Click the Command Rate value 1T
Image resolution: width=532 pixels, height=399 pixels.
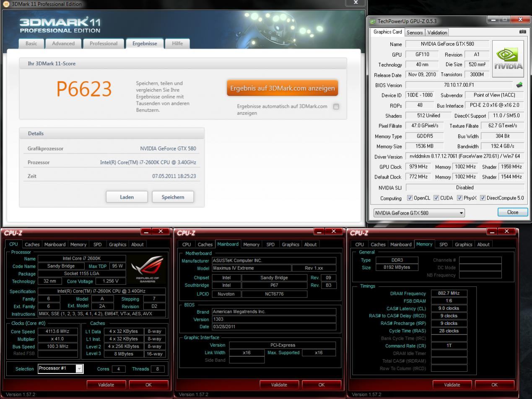pyautogui.click(x=449, y=346)
